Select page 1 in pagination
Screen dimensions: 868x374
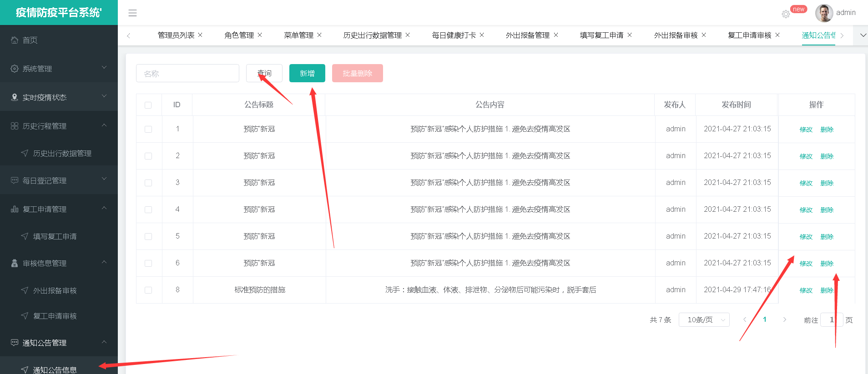tap(765, 319)
